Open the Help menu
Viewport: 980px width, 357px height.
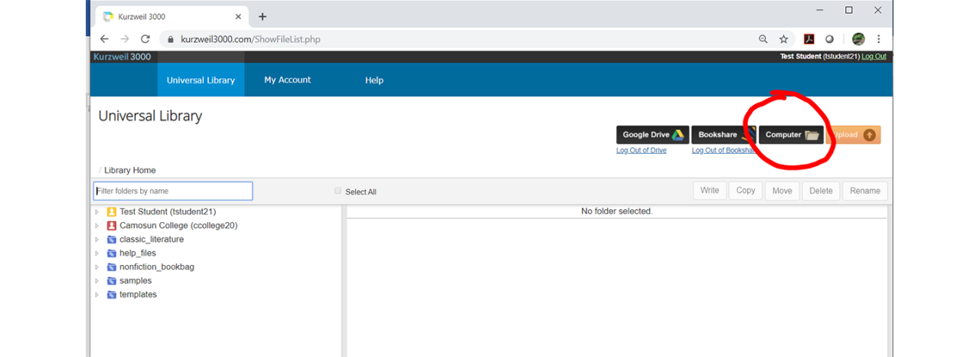click(374, 80)
